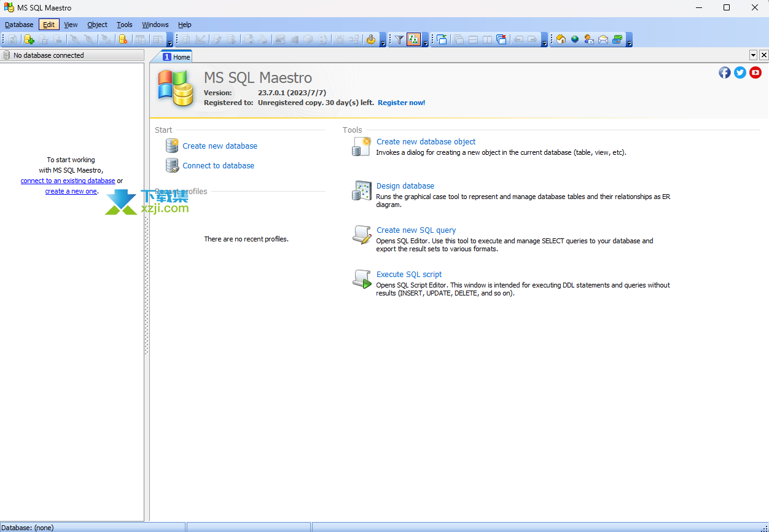Click the database with red gear toolbar icon

[123, 39]
